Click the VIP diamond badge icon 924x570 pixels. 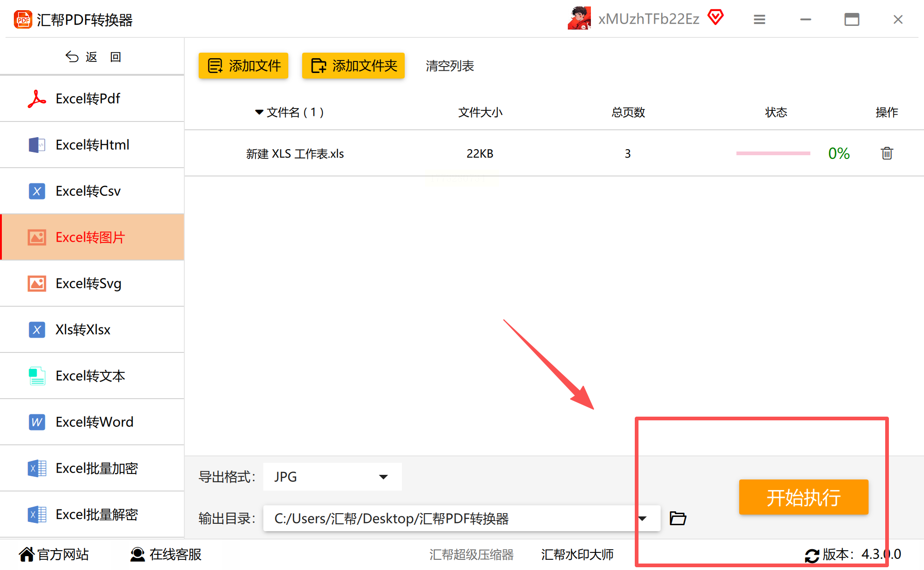pyautogui.click(x=715, y=18)
